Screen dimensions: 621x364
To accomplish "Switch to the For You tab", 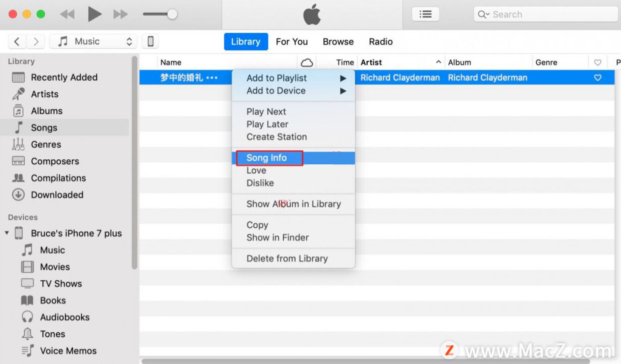I will (292, 42).
